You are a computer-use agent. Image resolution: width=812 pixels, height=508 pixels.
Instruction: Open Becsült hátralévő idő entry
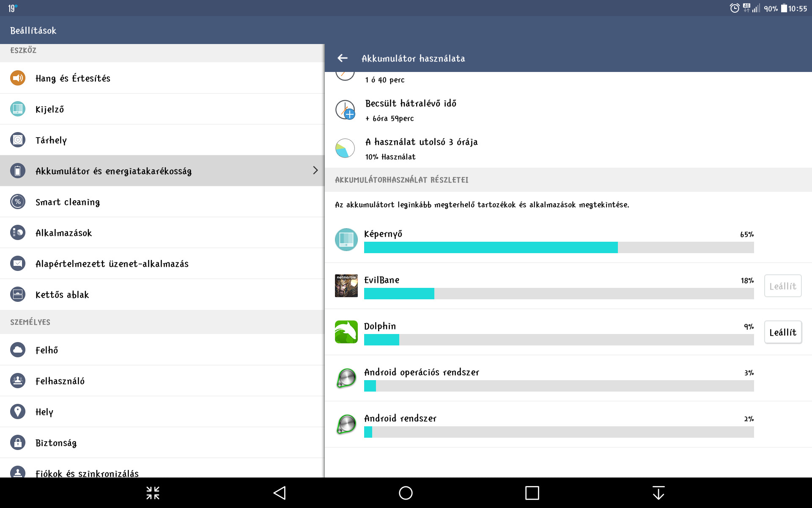coord(568,110)
